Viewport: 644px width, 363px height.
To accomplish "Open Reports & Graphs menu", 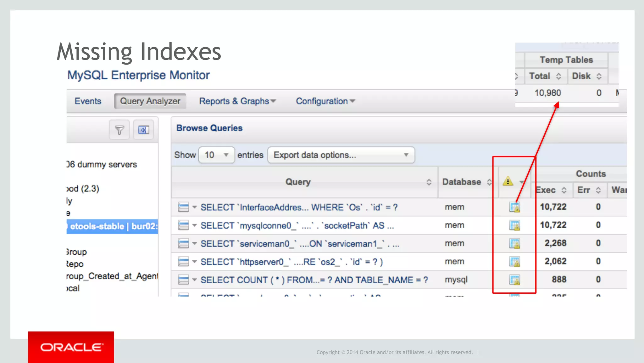I will (x=237, y=101).
